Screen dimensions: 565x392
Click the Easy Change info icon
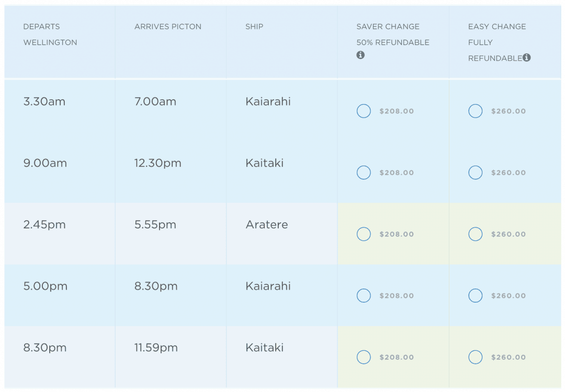click(526, 57)
